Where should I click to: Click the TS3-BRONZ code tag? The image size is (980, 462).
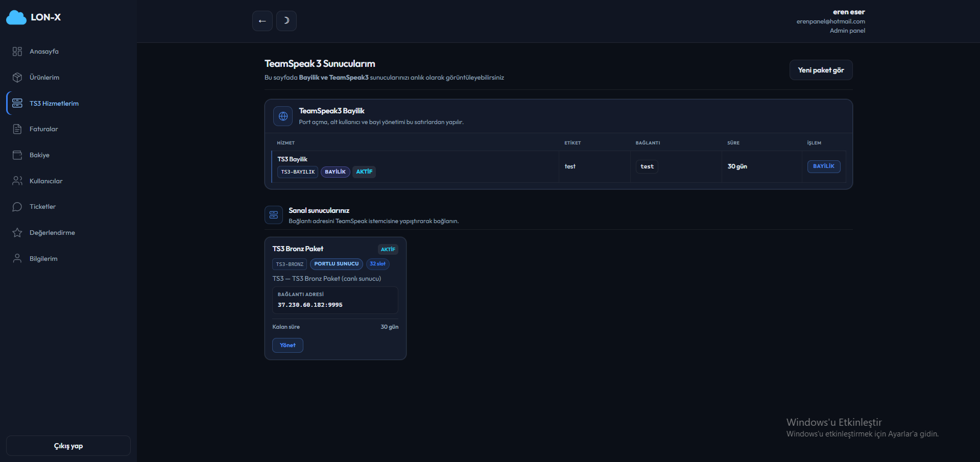tap(290, 264)
